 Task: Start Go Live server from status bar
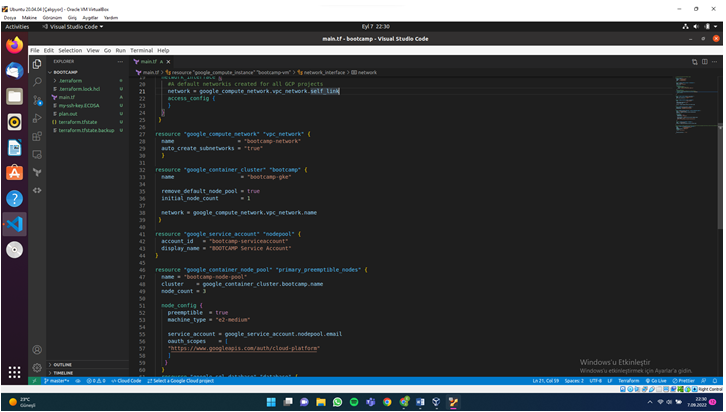[x=656, y=381]
